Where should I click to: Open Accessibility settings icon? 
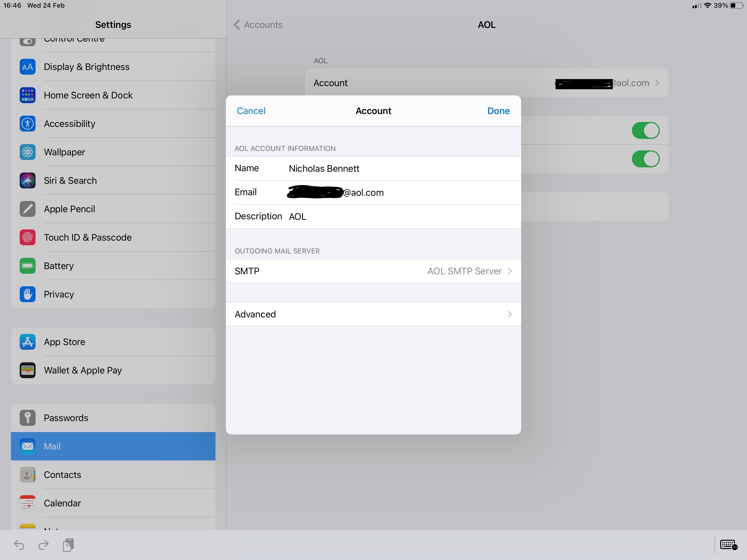click(27, 124)
